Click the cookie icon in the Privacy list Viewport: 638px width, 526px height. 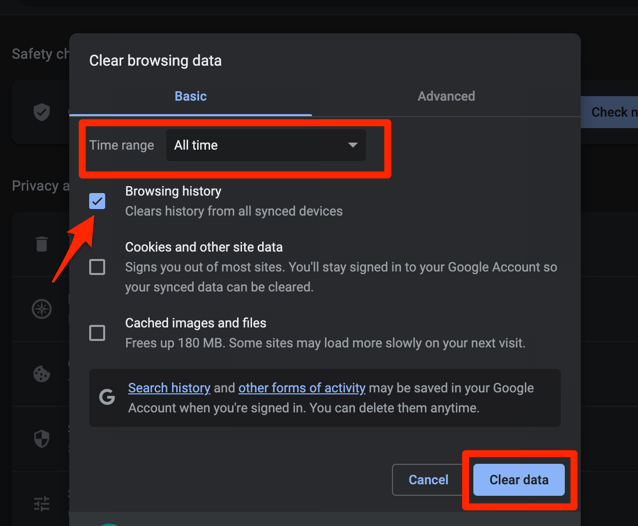(x=42, y=374)
